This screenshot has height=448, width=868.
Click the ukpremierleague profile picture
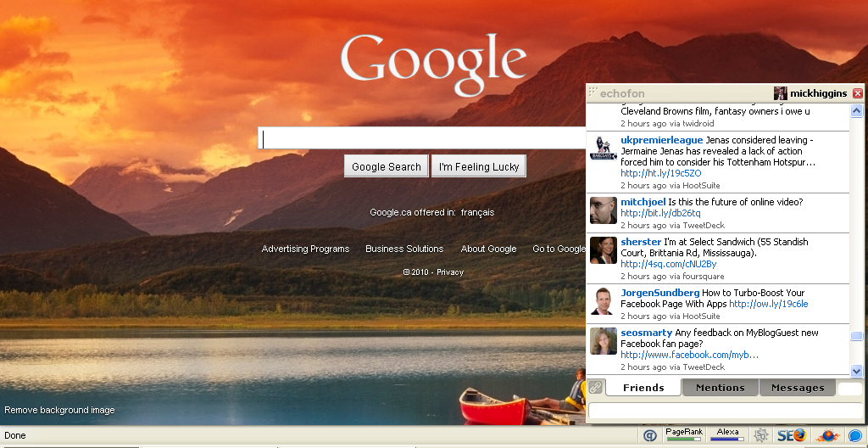coord(603,150)
